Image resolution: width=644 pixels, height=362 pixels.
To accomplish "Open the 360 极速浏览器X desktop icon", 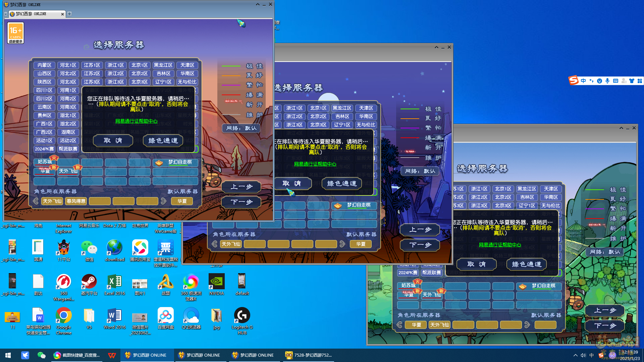I will [x=191, y=287].
